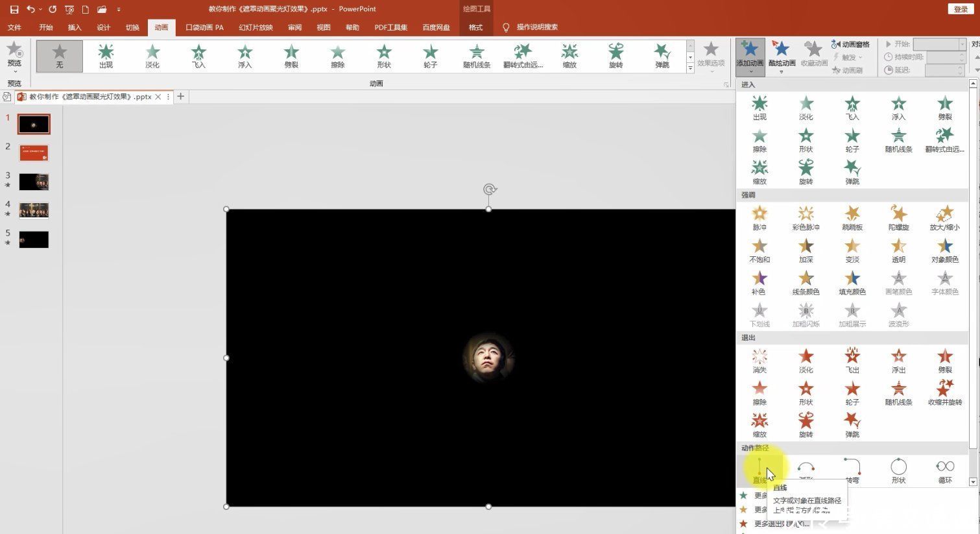Switch to the 格式 drawing tools tab

tap(475, 27)
